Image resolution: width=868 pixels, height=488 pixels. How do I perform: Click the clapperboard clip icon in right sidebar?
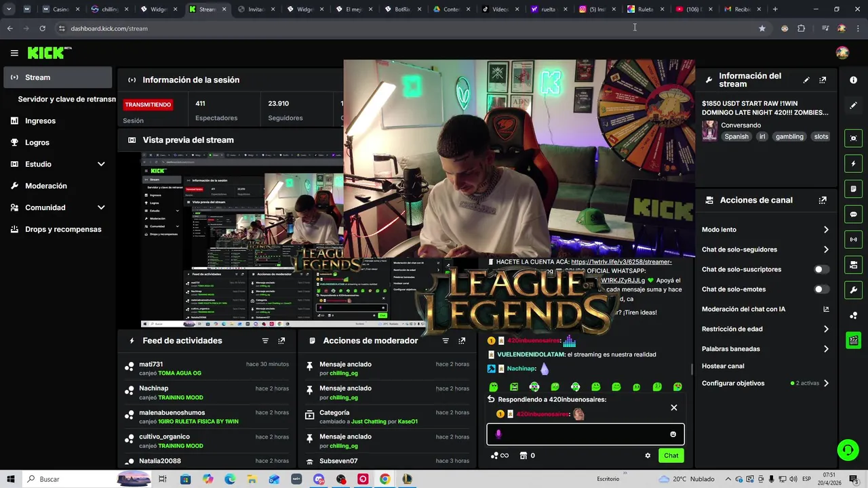point(853,340)
